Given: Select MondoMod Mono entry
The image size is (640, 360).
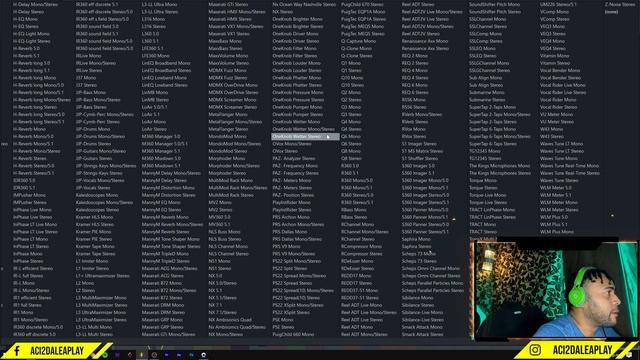Looking at the screenshot, I should [x=228, y=136].
